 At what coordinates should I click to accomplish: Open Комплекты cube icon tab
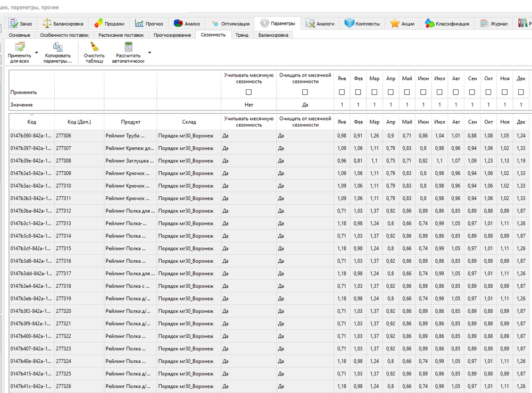tap(349, 23)
